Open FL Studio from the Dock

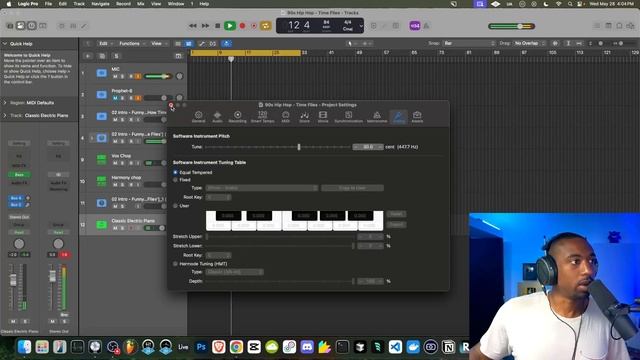(x=130, y=347)
